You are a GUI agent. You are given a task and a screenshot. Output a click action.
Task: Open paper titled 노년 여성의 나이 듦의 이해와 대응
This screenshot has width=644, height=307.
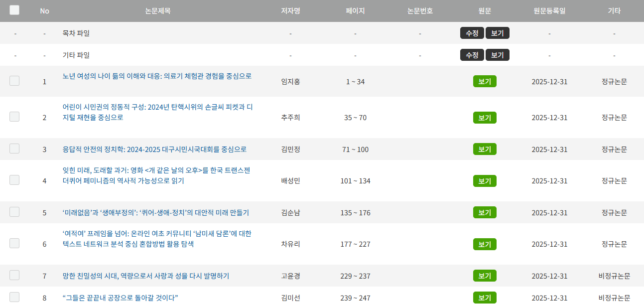157,76
